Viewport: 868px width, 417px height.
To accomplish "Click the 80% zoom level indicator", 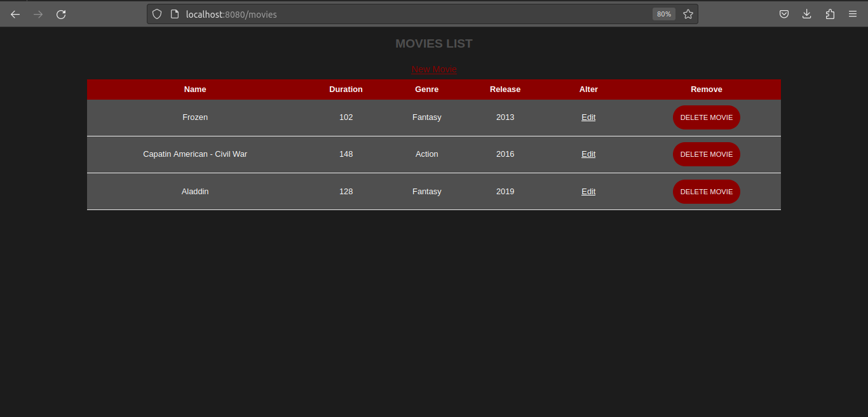I will tap(664, 14).
